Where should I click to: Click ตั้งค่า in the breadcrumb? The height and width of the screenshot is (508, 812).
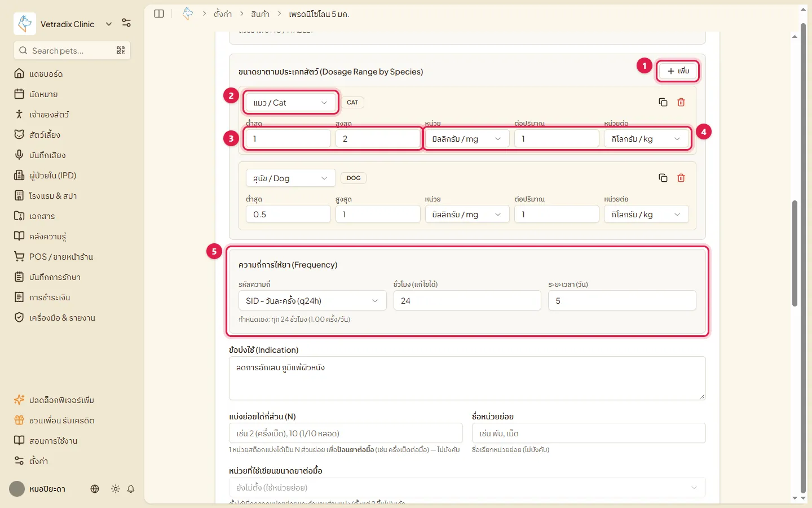pyautogui.click(x=223, y=14)
